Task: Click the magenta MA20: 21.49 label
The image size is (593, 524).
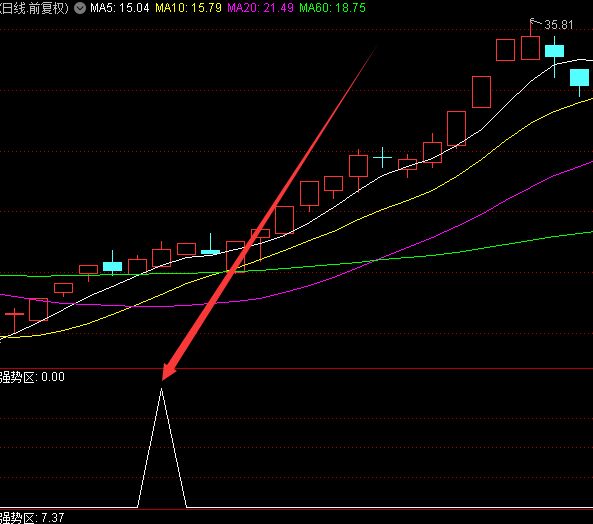Action: (260, 8)
